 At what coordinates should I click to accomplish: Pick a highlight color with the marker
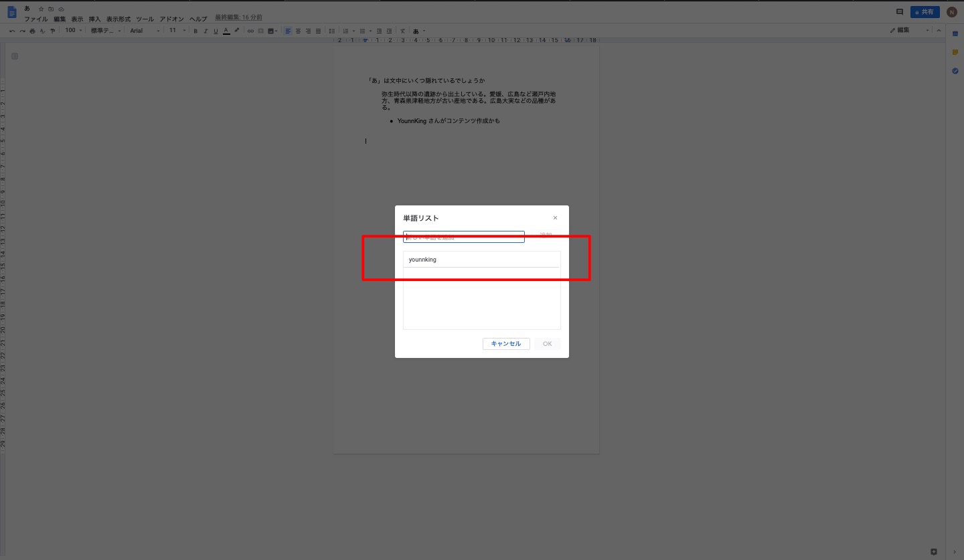236,30
